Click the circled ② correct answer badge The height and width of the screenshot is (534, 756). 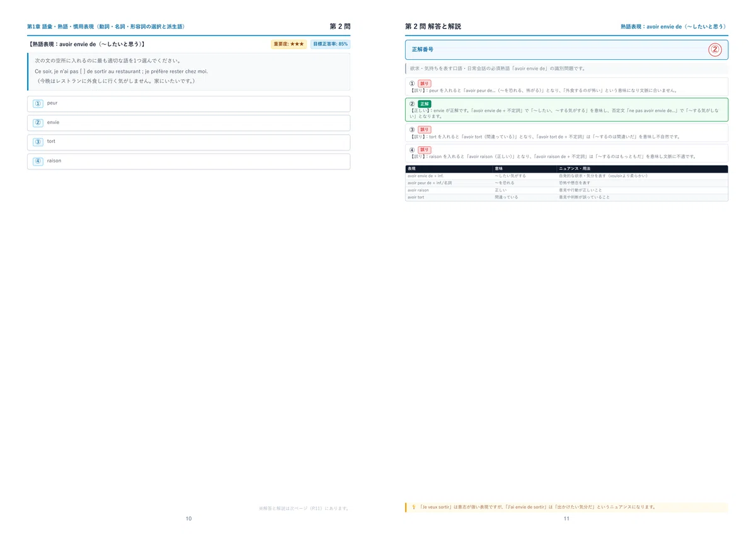coord(715,50)
